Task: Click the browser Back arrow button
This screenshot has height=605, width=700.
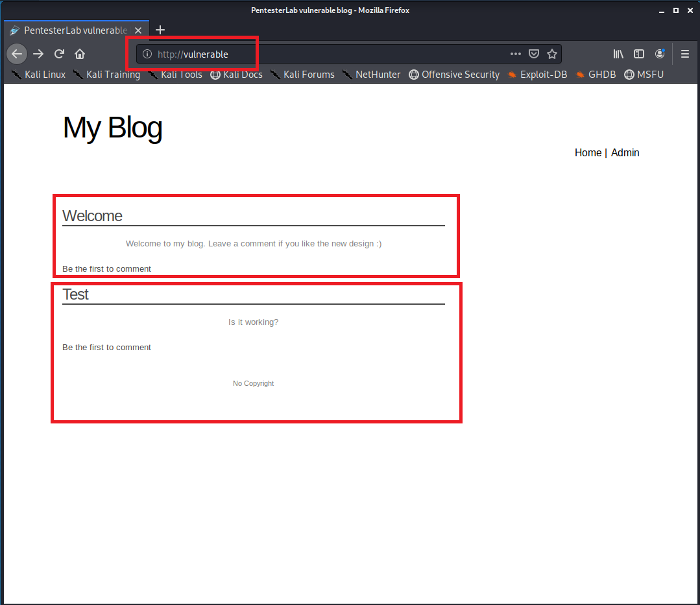Action: (x=17, y=54)
